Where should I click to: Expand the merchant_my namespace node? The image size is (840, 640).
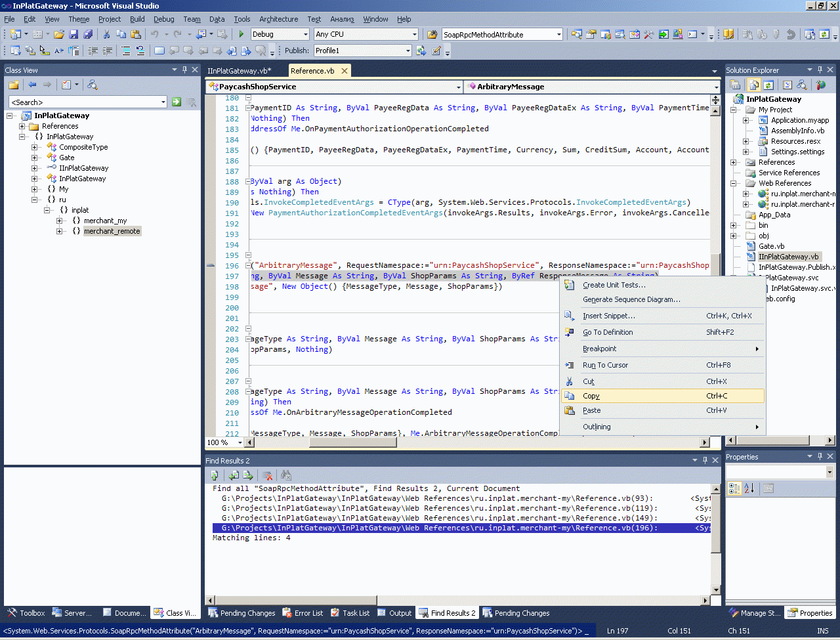pos(59,221)
